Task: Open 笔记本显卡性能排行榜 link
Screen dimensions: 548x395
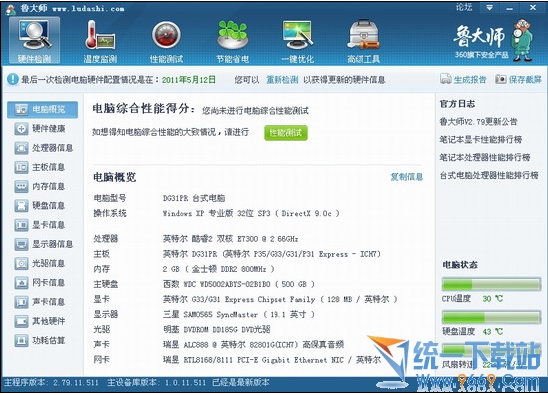Action: click(x=481, y=139)
